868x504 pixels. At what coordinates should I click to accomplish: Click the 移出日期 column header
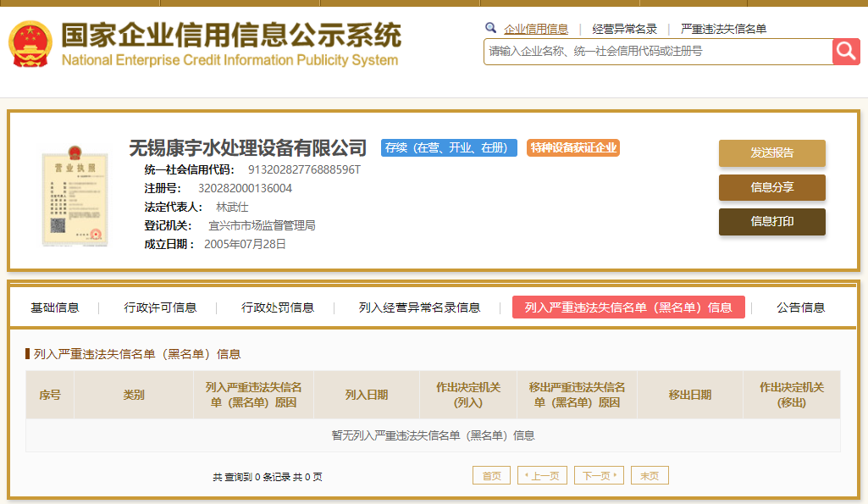pos(690,395)
